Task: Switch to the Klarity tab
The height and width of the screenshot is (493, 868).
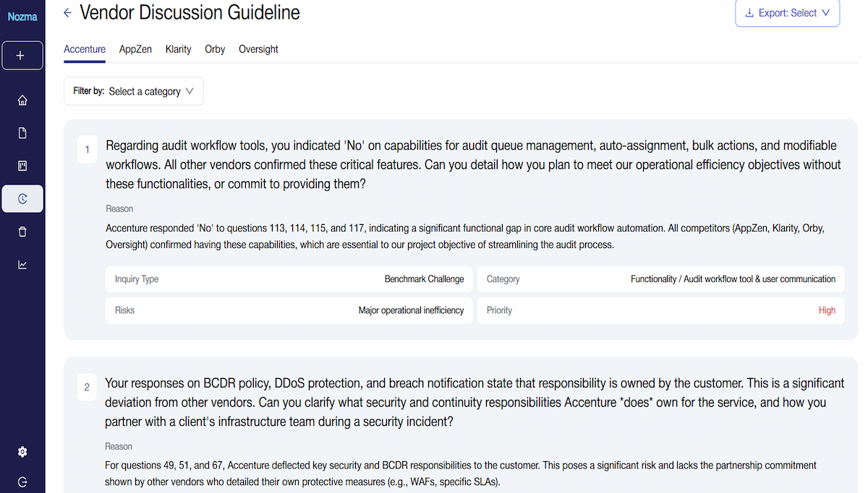Action: coord(178,49)
